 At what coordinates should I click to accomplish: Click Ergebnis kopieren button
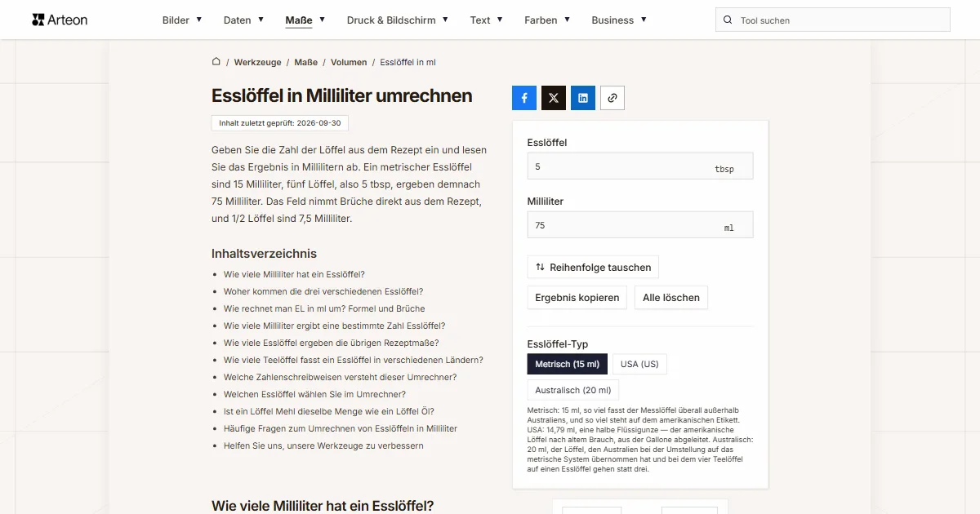577,298
